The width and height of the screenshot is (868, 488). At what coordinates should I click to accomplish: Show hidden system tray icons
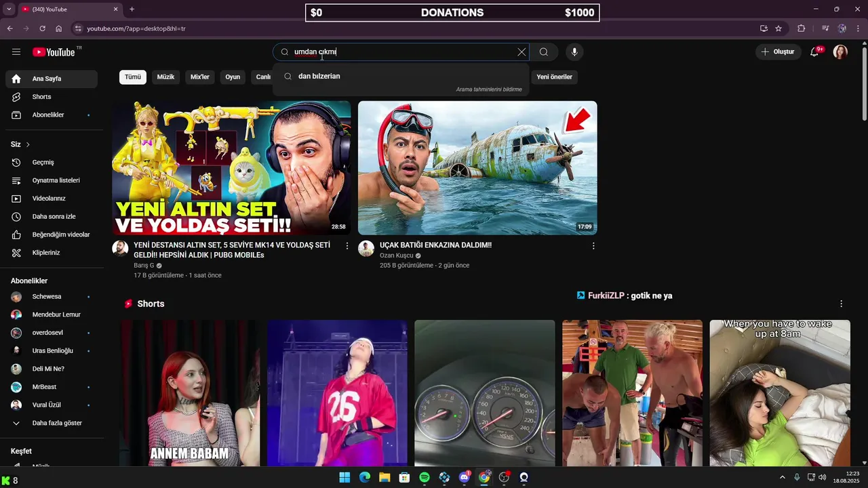click(x=782, y=477)
